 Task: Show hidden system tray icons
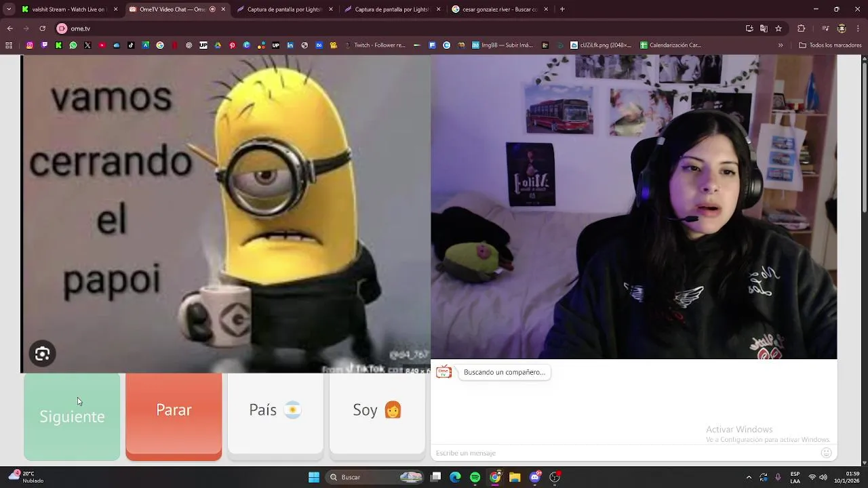pyautogui.click(x=749, y=477)
